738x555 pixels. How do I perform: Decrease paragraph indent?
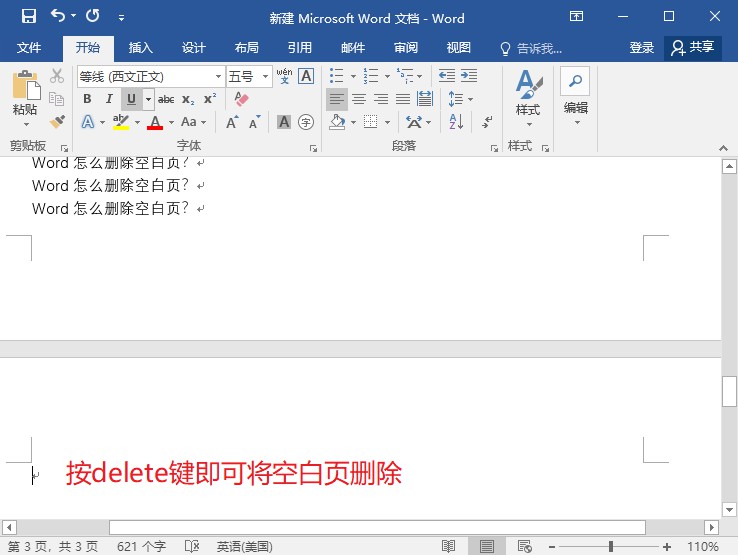click(x=447, y=75)
